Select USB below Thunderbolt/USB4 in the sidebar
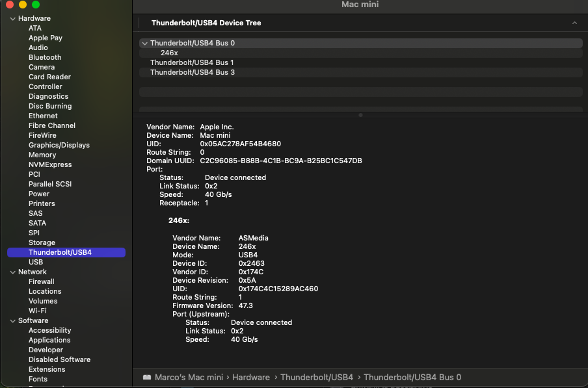The image size is (588, 388). click(x=36, y=262)
